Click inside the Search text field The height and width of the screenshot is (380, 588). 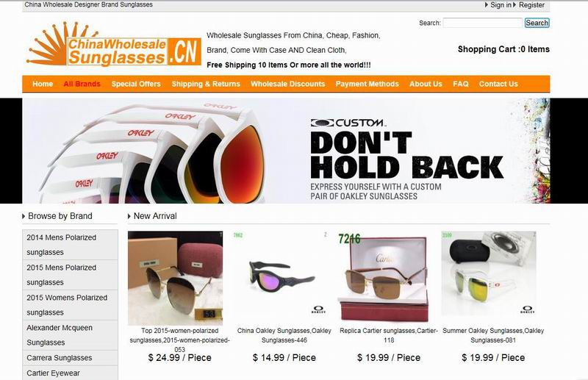[x=483, y=23]
